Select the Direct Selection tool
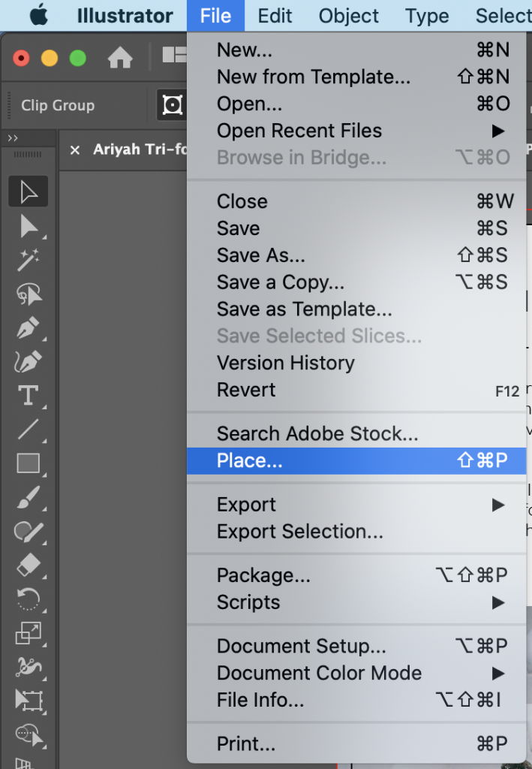 tap(29, 226)
